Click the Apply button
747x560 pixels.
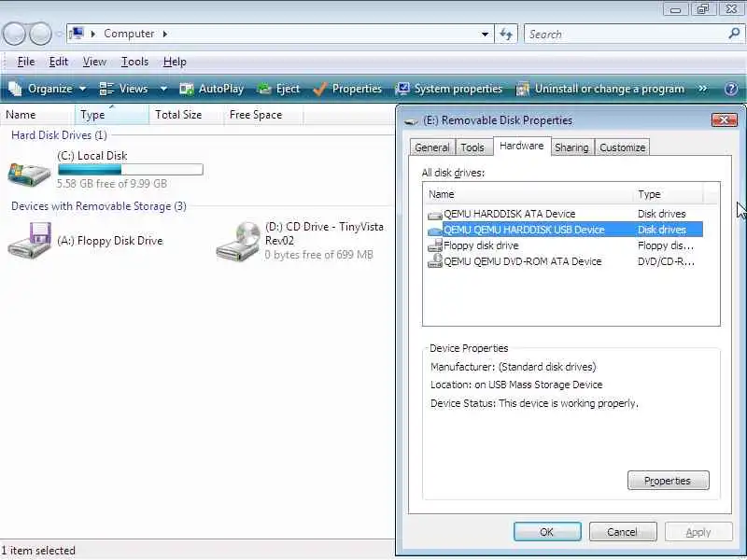pyautogui.click(x=698, y=531)
